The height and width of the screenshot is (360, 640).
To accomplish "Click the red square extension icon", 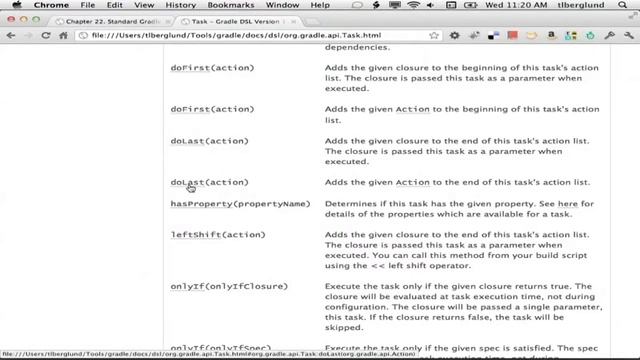I will pos(513,36).
